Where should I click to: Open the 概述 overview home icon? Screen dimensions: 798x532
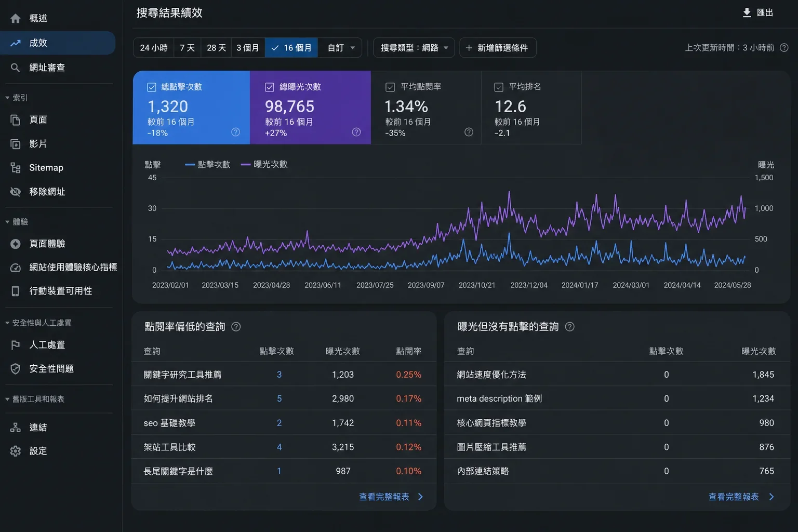click(x=16, y=18)
